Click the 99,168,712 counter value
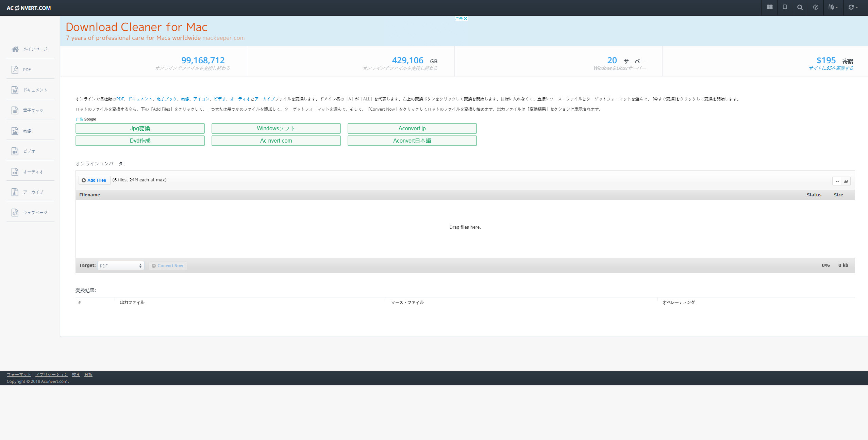The height and width of the screenshot is (440, 868). 203,60
